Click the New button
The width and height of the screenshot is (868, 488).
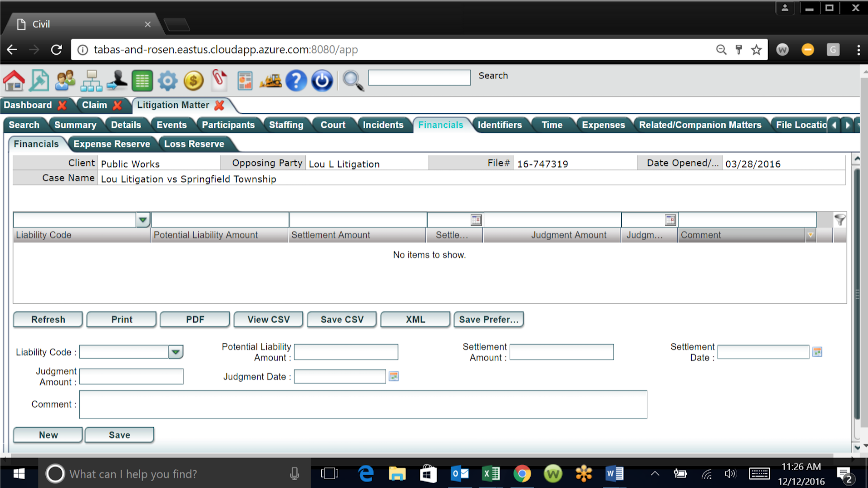(x=48, y=435)
